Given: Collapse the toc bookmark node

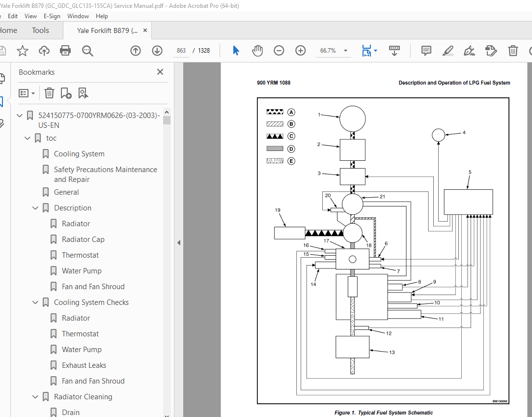Looking at the screenshot, I should (x=28, y=138).
